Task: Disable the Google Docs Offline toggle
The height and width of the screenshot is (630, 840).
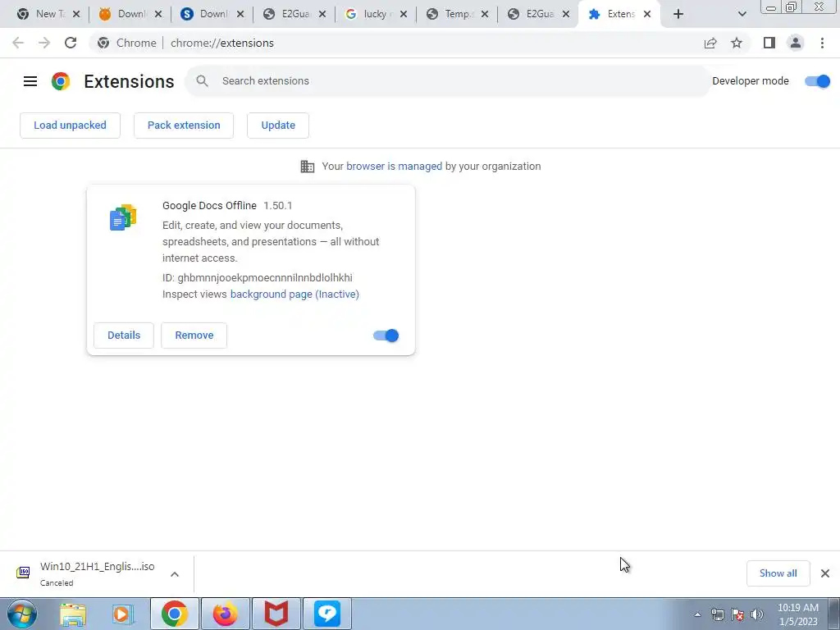Action: click(386, 336)
